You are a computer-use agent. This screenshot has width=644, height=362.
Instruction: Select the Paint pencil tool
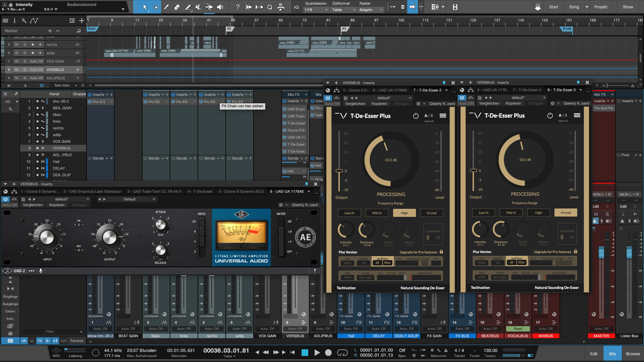click(x=188, y=7)
